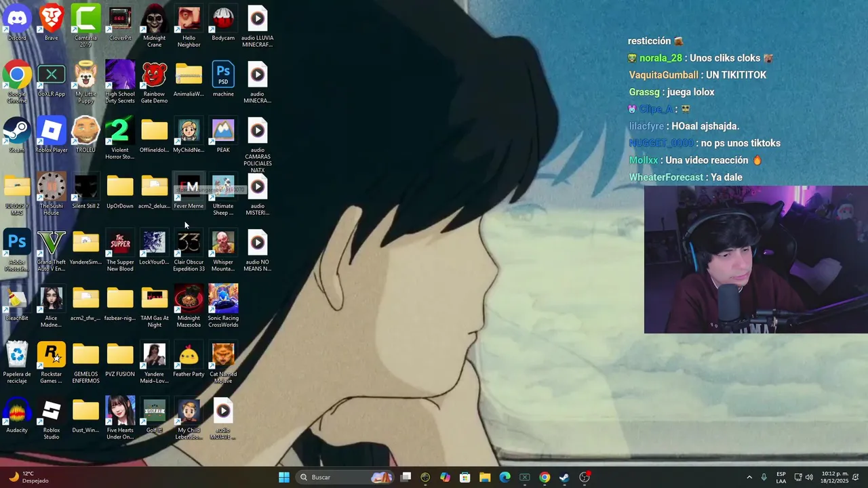
Task: Select the Roblox Player icon
Action: pos(52,136)
